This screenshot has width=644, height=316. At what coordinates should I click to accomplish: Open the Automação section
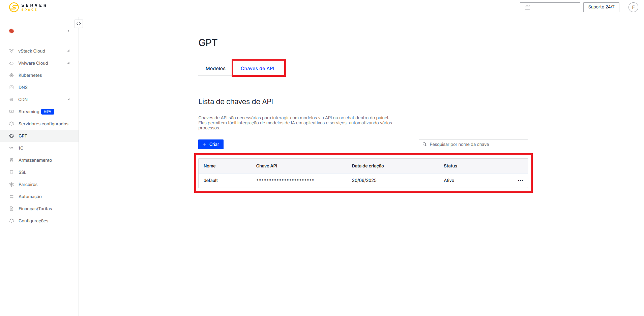(30, 196)
